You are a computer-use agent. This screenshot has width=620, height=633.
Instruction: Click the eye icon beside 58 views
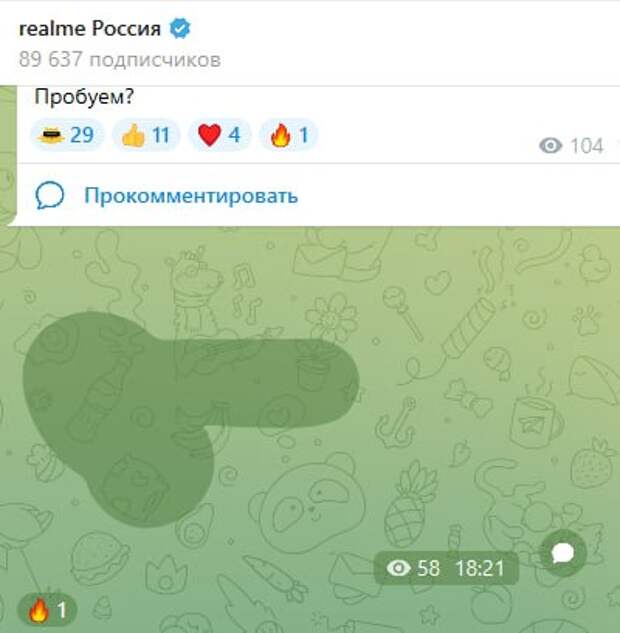point(398,568)
